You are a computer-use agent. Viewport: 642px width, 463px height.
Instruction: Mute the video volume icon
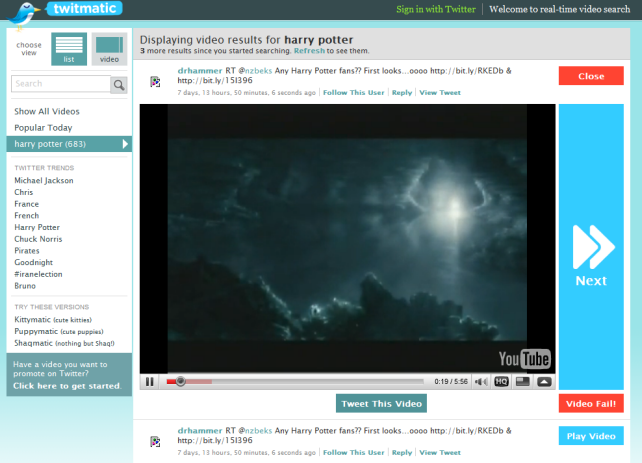(x=481, y=382)
